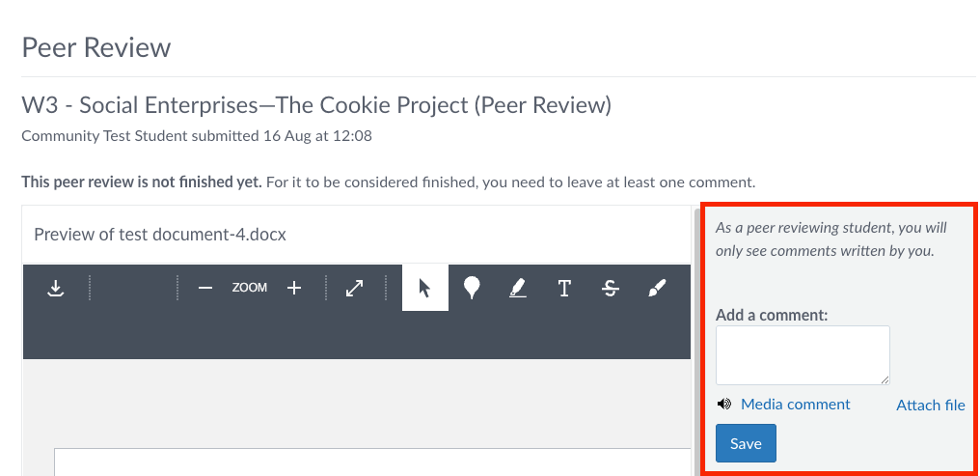Click the comment box resize handle

coord(885,379)
